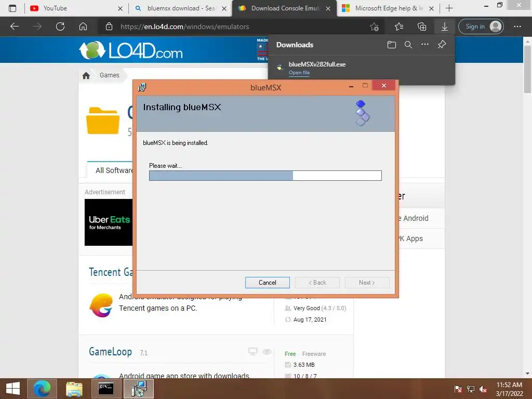The height and width of the screenshot is (399, 532).
Task: Open the Tencent Gaming Buddy title link
Action: click(x=111, y=272)
